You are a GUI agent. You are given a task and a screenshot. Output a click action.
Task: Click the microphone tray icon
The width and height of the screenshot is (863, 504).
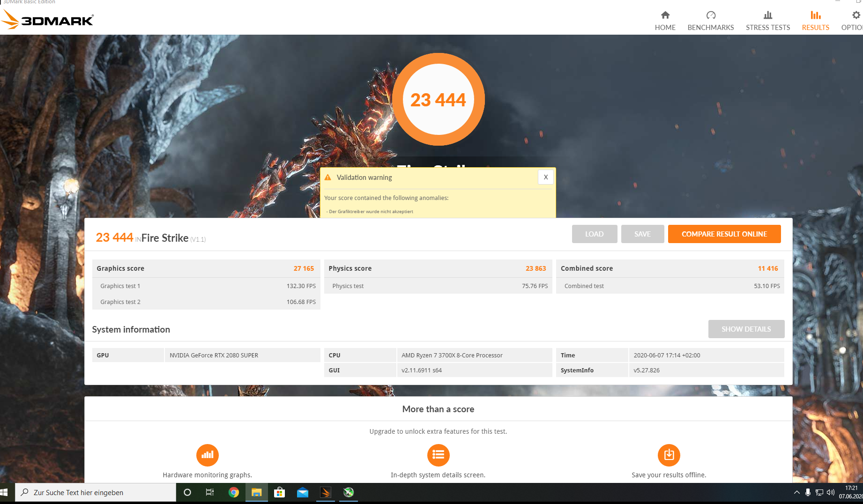click(808, 492)
